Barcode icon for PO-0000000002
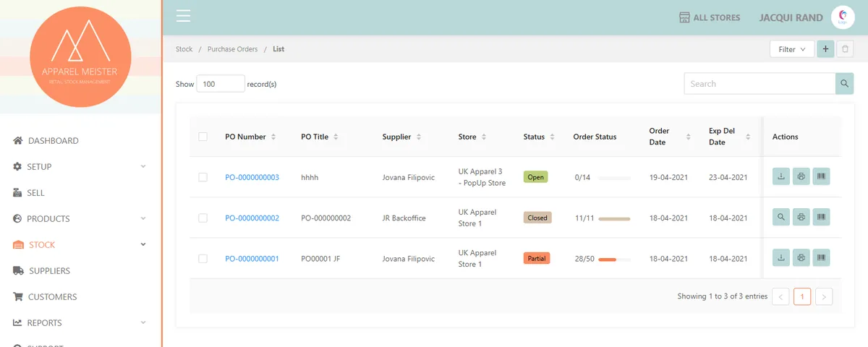868x347 pixels. [x=821, y=218]
